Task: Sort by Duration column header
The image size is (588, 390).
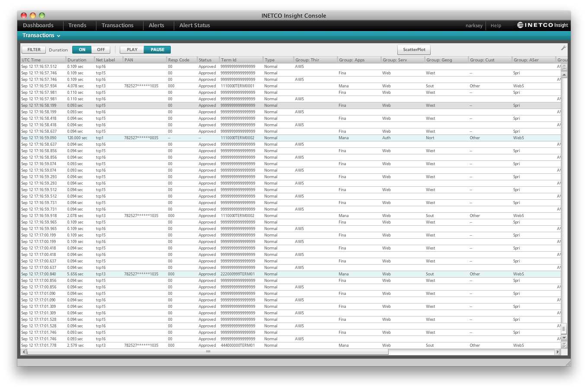Action: coord(80,60)
